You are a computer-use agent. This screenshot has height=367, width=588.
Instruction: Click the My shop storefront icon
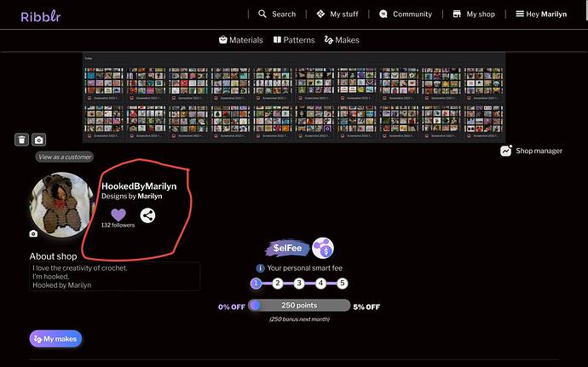(x=457, y=14)
